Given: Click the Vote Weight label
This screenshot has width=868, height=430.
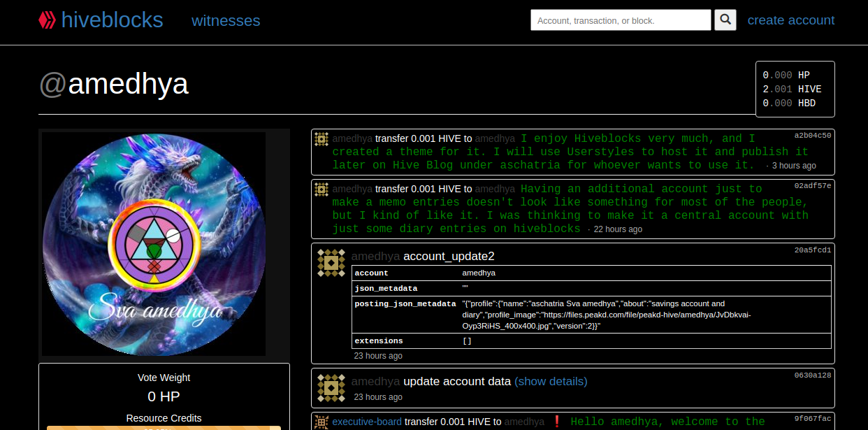Looking at the screenshot, I should pyautogui.click(x=164, y=378).
